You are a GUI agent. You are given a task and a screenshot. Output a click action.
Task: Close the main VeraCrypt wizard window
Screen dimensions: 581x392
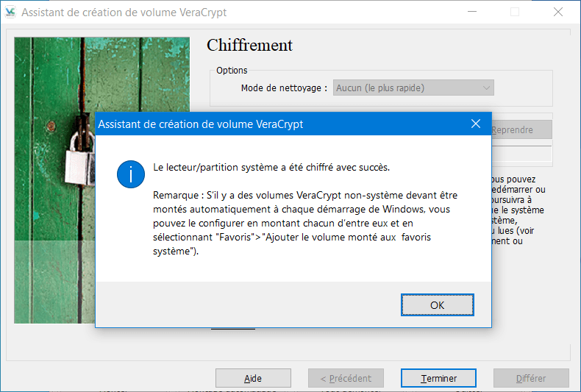(x=558, y=12)
